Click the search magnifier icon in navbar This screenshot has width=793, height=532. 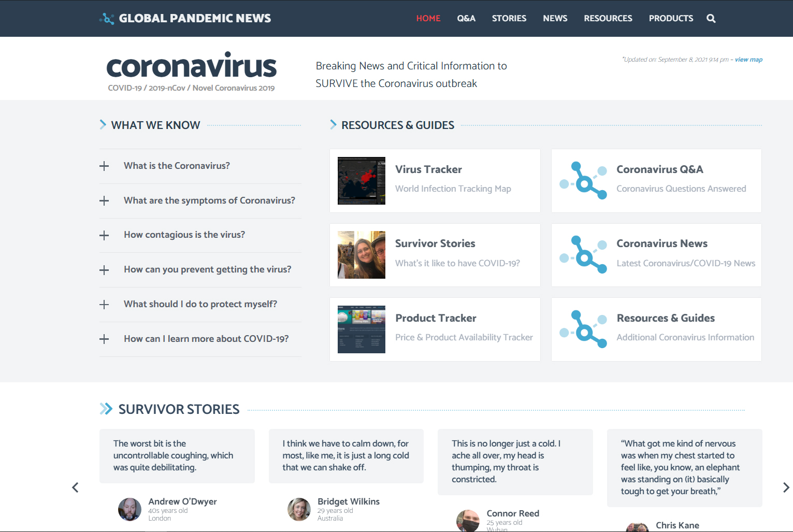point(711,19)
